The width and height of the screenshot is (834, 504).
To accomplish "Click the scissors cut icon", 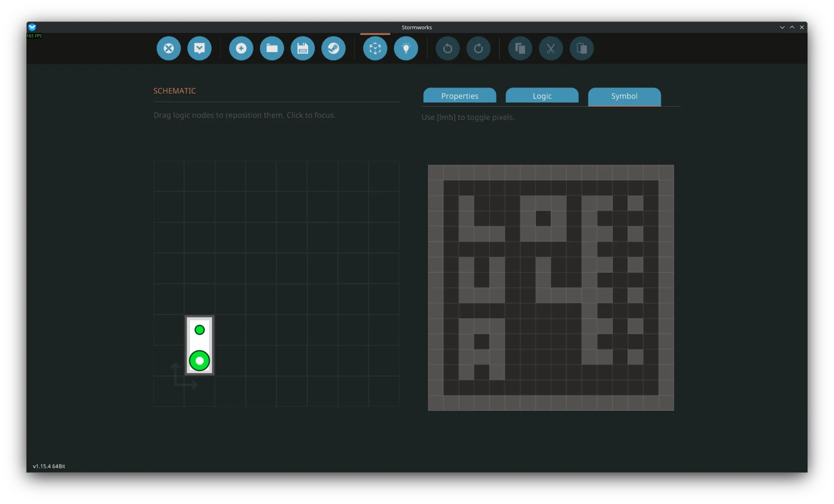I will pos(551,48).
